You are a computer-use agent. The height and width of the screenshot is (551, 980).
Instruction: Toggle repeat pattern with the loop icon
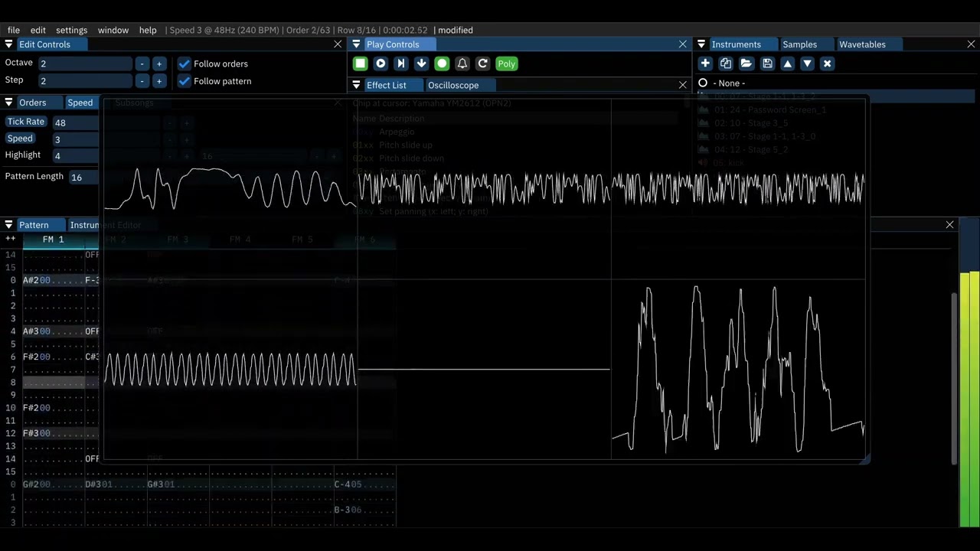coord(482,64)
